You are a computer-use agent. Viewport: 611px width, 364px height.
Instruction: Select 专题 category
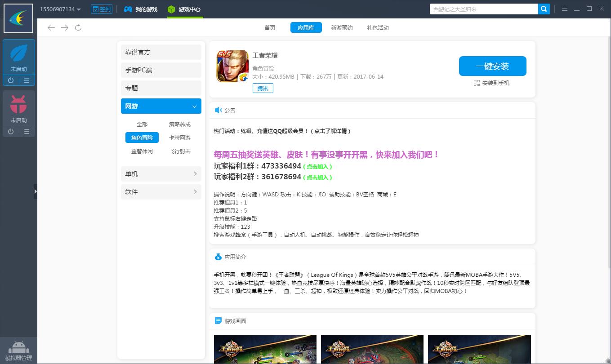pos(161,88)
